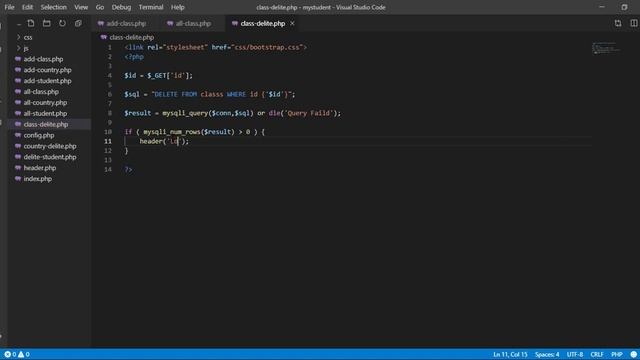Open add-country.php in the explorer

click(47, 70)
